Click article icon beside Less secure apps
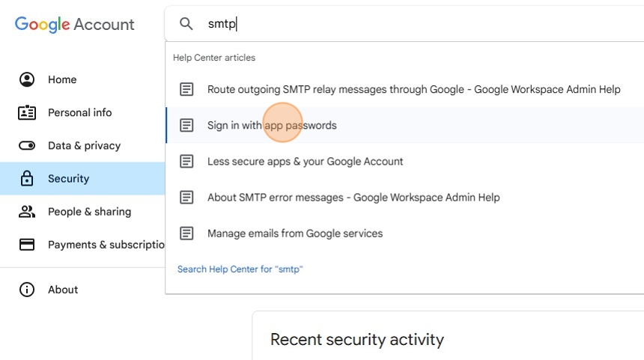Image resolution: width=644 pixels, height=360 pixels. 186,161
